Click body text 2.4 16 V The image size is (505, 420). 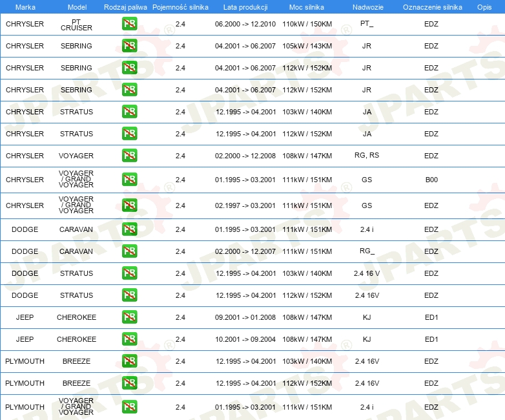coord(367,273)
